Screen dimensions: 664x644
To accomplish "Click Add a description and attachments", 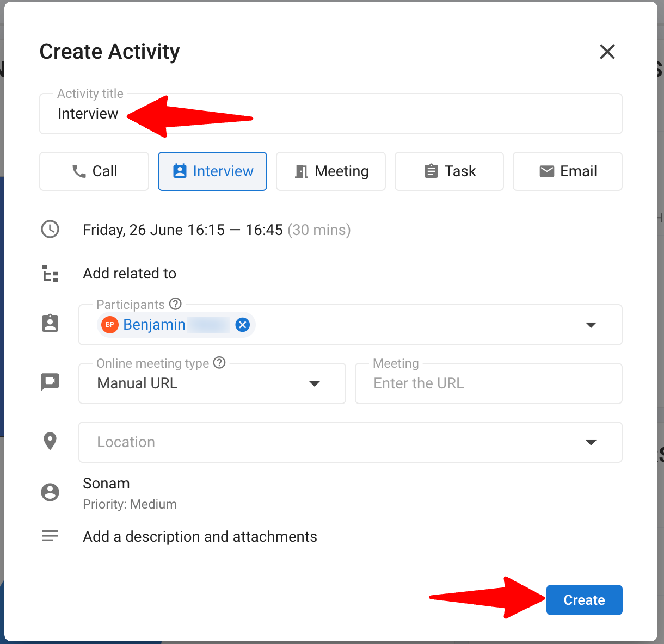I will coord(200,537).
